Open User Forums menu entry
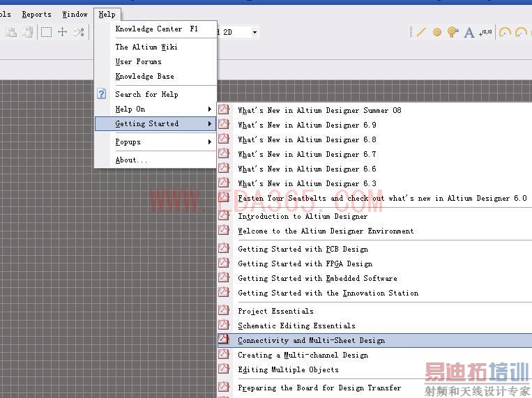This screenshot has width=532, height=398. 156,62
